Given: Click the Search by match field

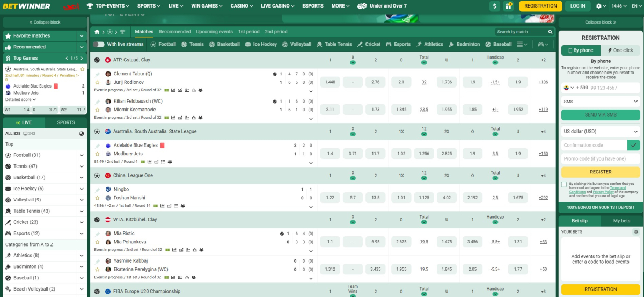Looking at the screenshot, I should (521, 32).
